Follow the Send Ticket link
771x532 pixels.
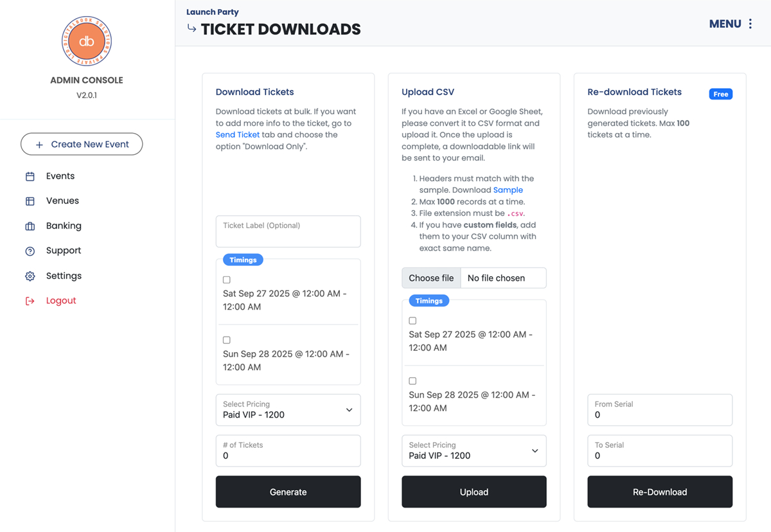[238, 135]
